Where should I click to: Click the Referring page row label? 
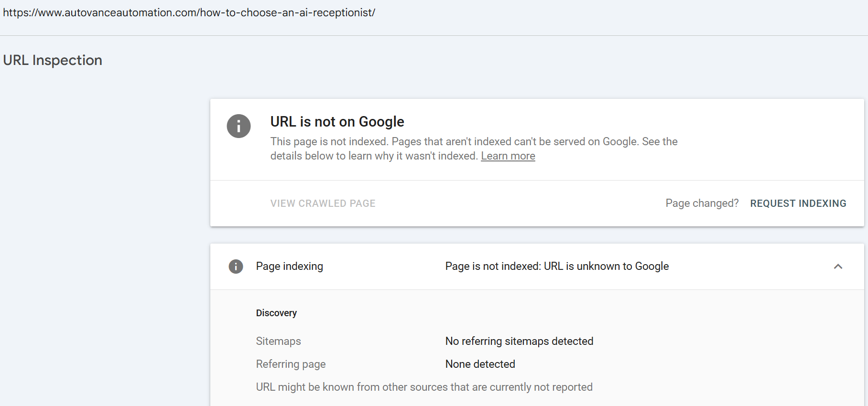(291, 364)
